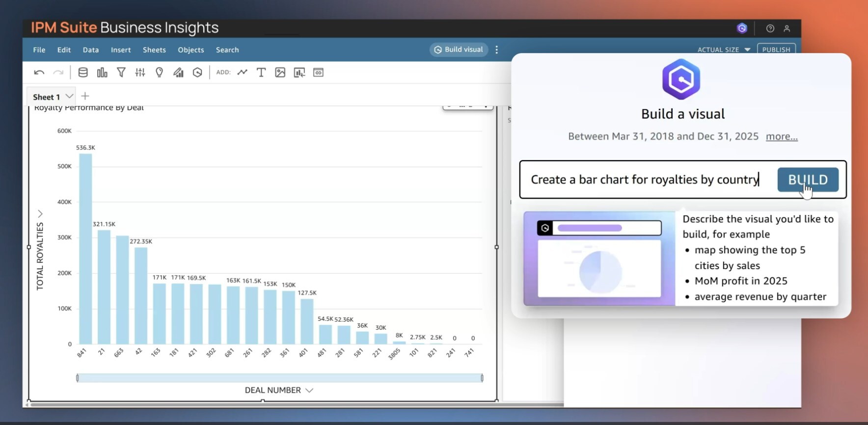Screen dimensions: 868x425
Task: Click the 536.3K data label
Action: (85, 148)
